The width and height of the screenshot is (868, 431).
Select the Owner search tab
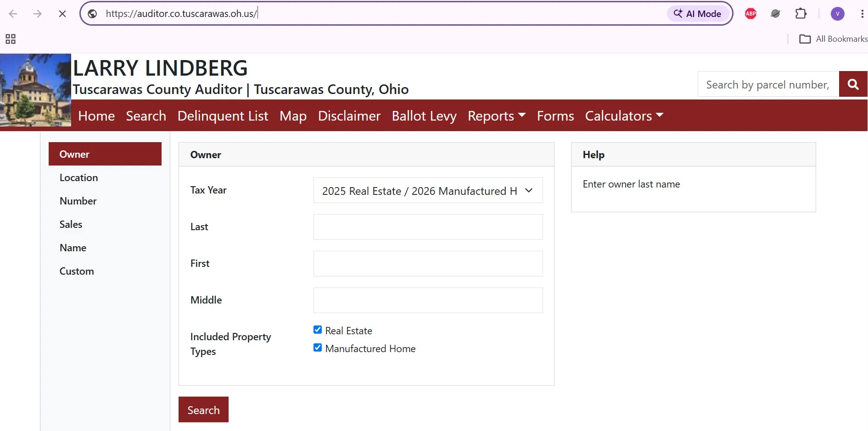coord(105,154)
